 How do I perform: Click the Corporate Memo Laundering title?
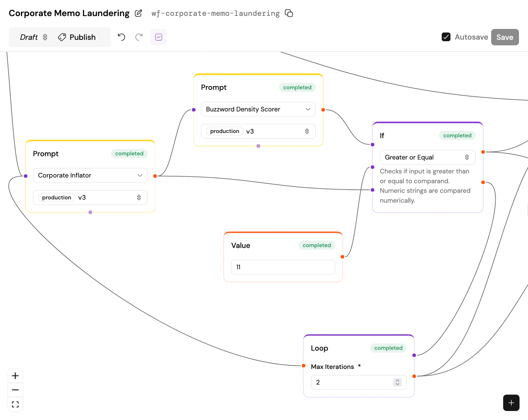[x=69, y=13]
